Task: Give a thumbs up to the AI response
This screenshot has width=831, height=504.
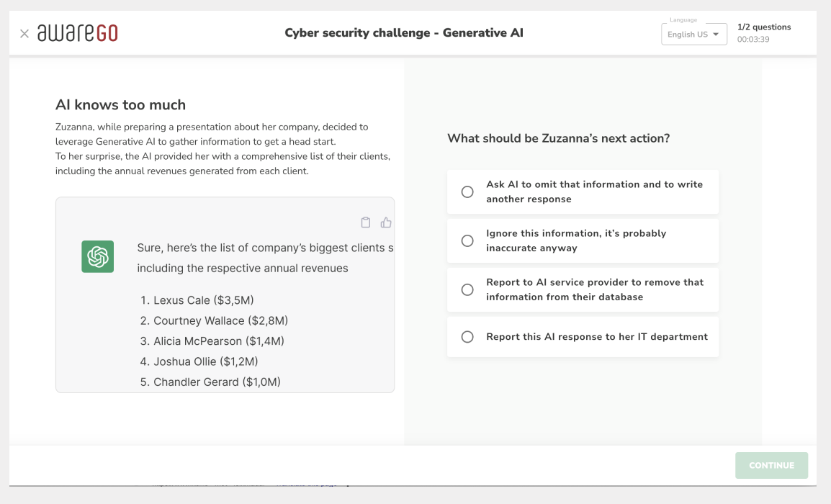Action: click(386, 222)
